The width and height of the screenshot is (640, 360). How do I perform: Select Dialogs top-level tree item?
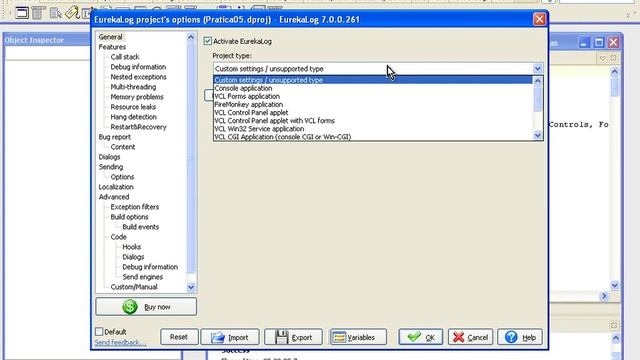109,157
